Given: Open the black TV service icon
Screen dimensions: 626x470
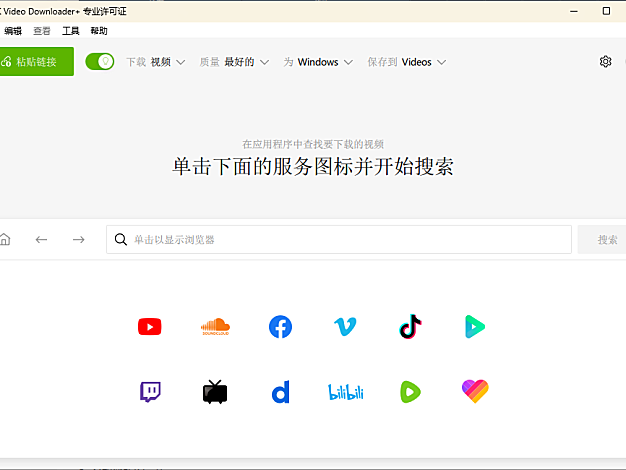Looking at the screenshot, I should (215, 392).
